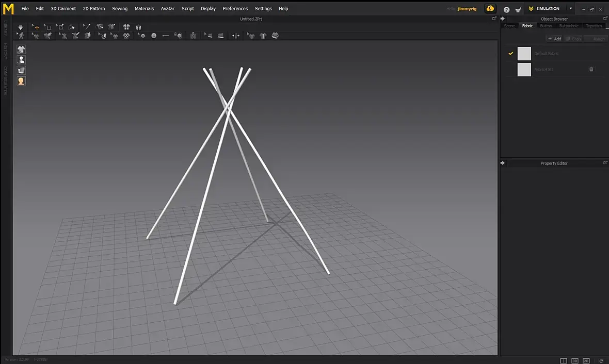Image resolution: width=609 pixels, height=364 pixels.
Task: Click the yellow cloud account icon
Action: [x=490, y=9]
